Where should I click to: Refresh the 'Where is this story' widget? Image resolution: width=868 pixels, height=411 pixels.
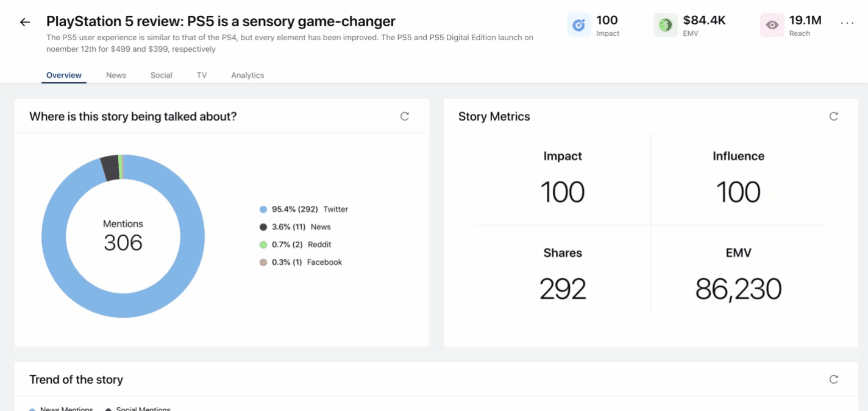click(x=405, y=116)
